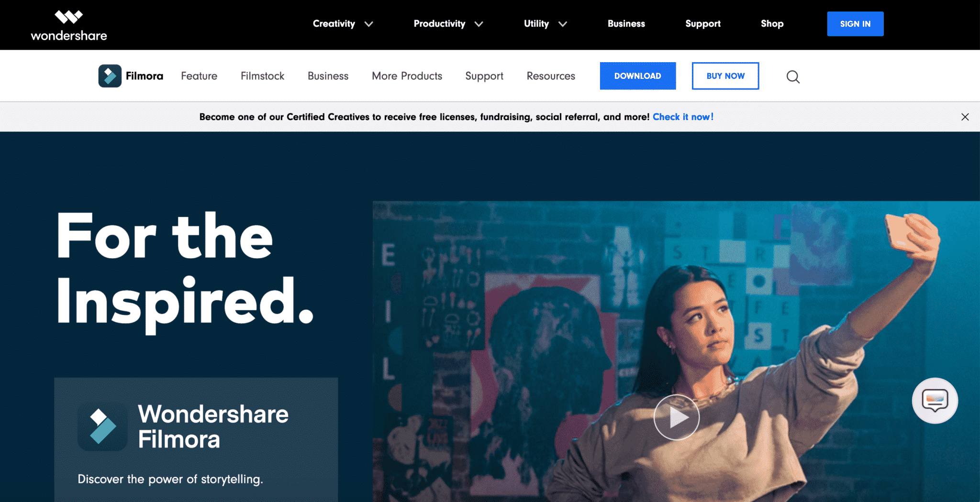The height and width of the screenshot is (502, 980).
Task: Open the search function
Action: coord(792,76)
